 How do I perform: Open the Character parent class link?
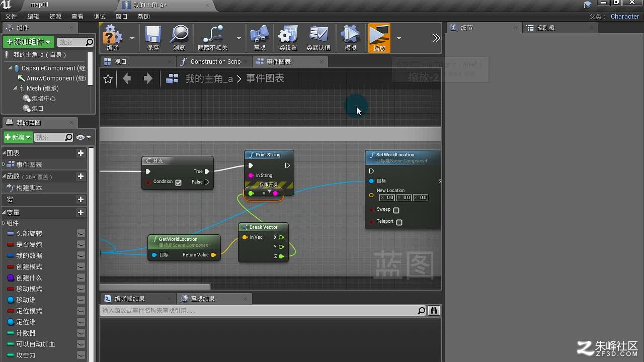624,17
